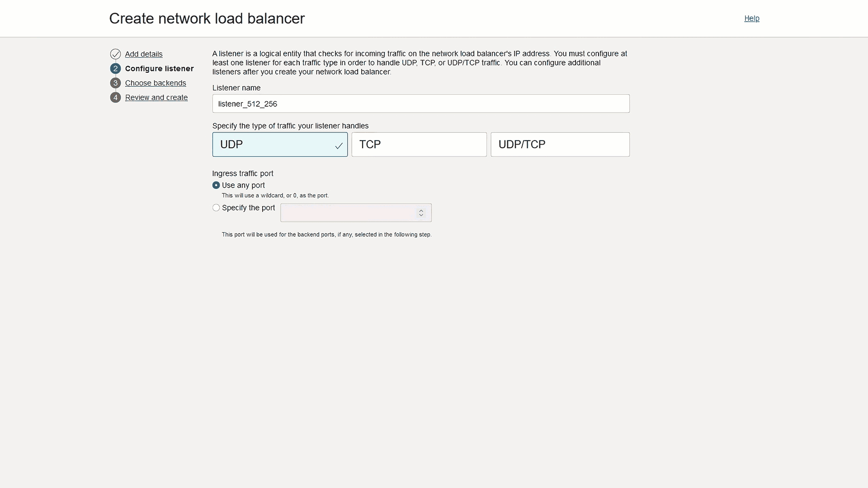The height and width of the screenshot is (488, 868).
Task: Navigate to Choose backends step
Action: pyautogui.click(x=155, y=83)
